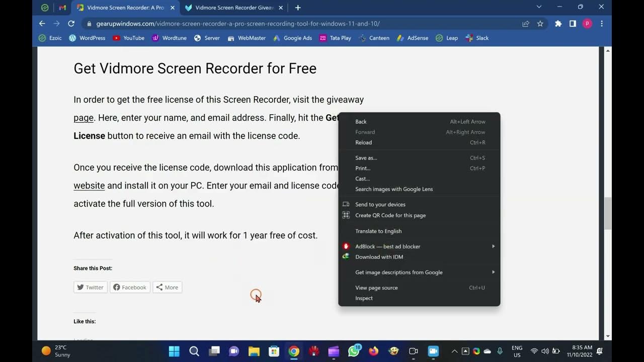Screen dimensions: 644x362
Task: Close the Vidmore Screen Recorder Giveaway tab
Action: pos(281,8)
